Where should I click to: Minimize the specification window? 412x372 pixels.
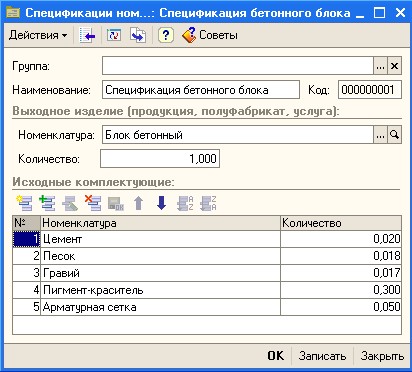360,13
